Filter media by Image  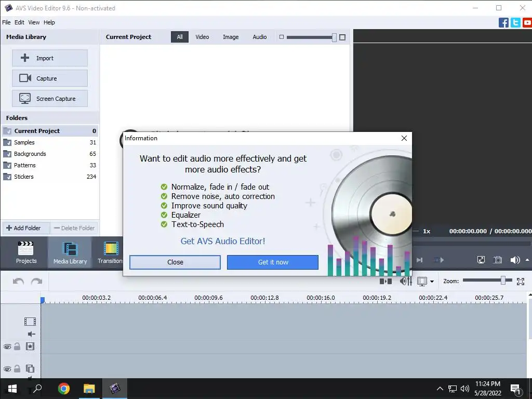(x=231, y=37)
